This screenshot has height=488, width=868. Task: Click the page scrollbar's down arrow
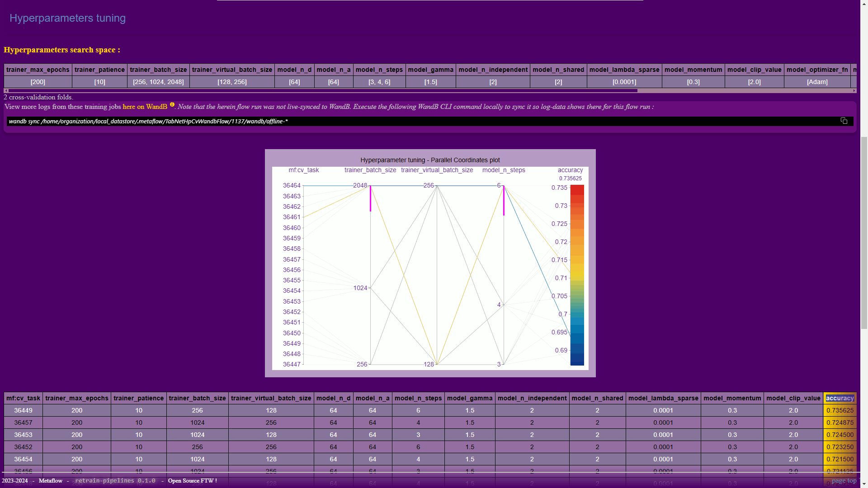coord(864,484)
